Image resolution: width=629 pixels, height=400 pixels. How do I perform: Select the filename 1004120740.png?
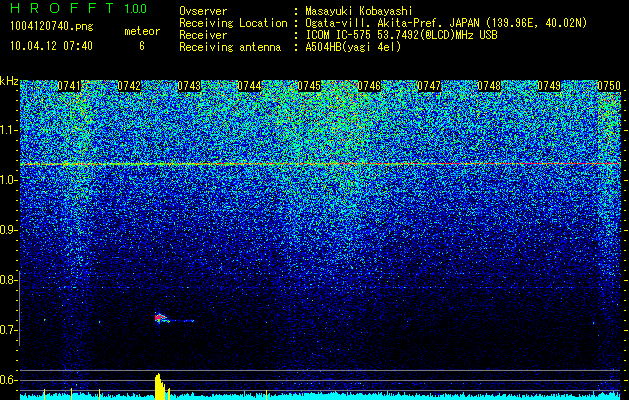point(52,27)
